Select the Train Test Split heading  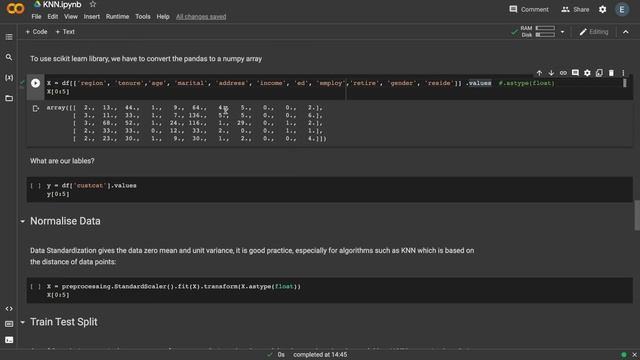click(x=64, y=322)
